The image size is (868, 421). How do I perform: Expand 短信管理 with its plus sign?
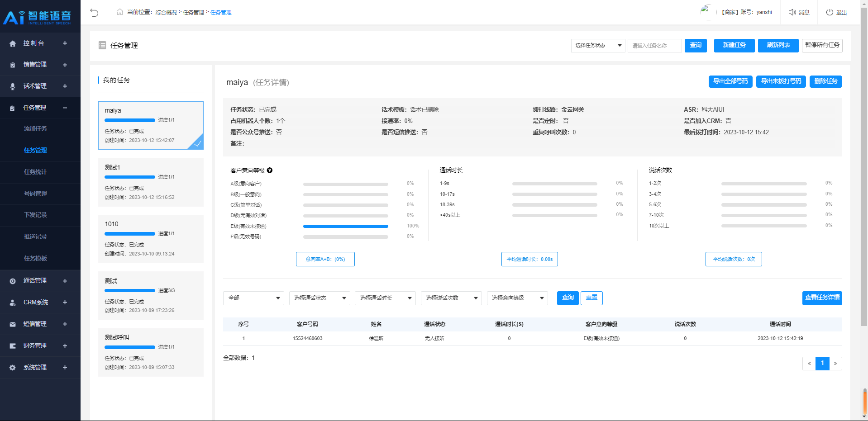(x=65, y=324)
